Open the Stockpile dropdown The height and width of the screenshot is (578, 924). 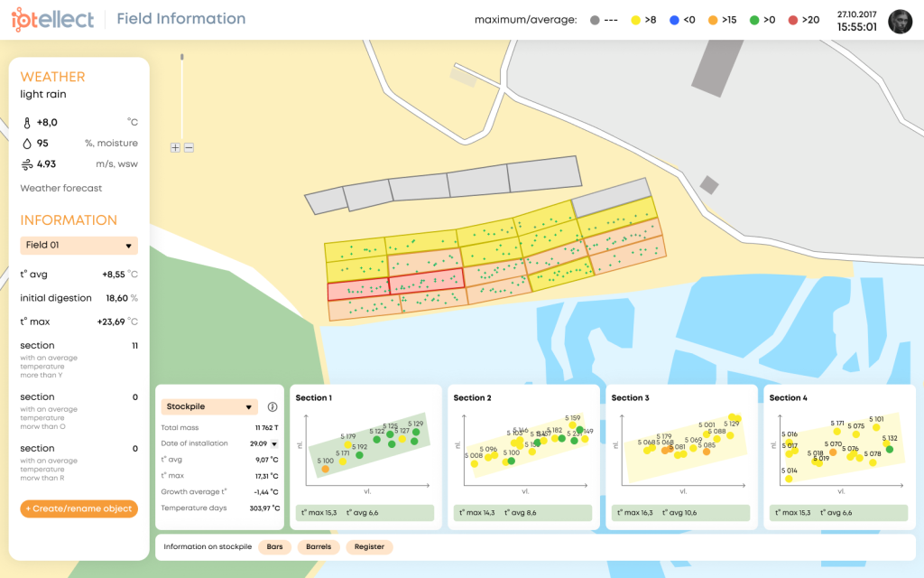coord(209,407)
